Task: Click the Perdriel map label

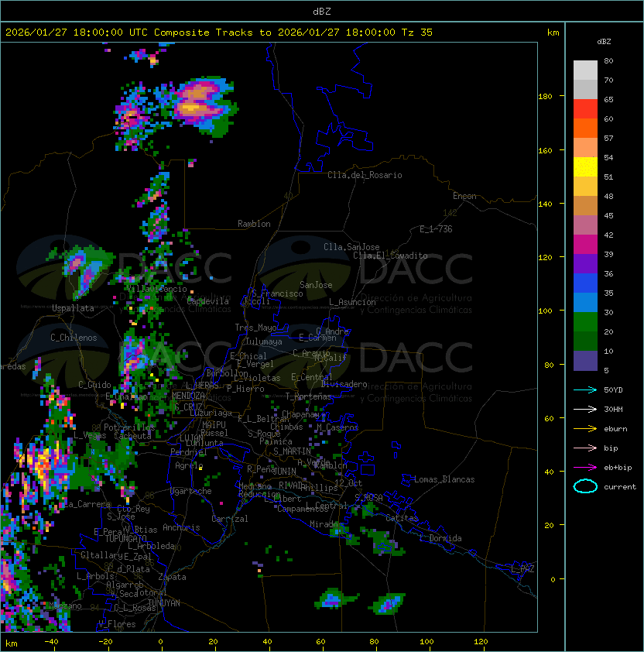Action: (189, 451)
